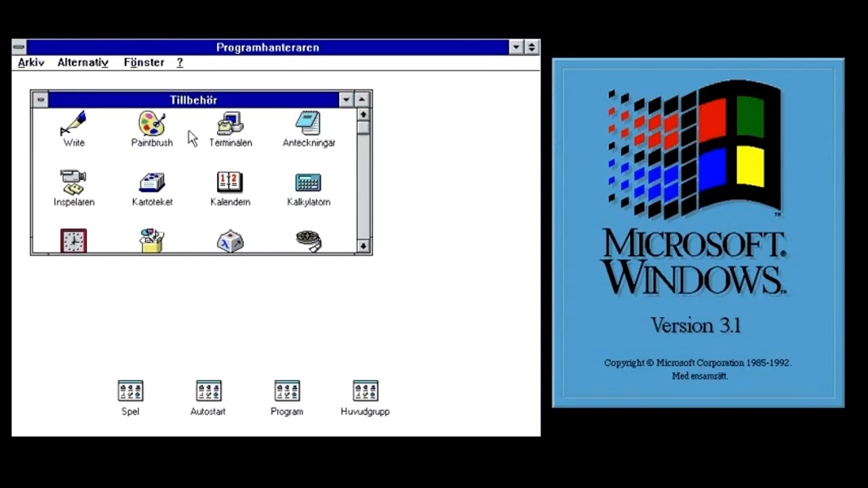This screenshot has width=868, height=488.
Task: Open the Arkiv menu
Action: pos(31,62)
